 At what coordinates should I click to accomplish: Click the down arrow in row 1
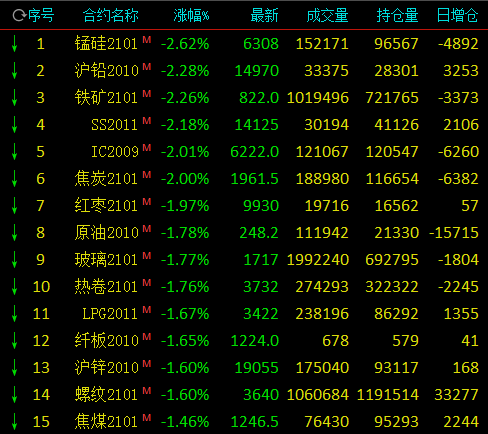coord(14,44)
